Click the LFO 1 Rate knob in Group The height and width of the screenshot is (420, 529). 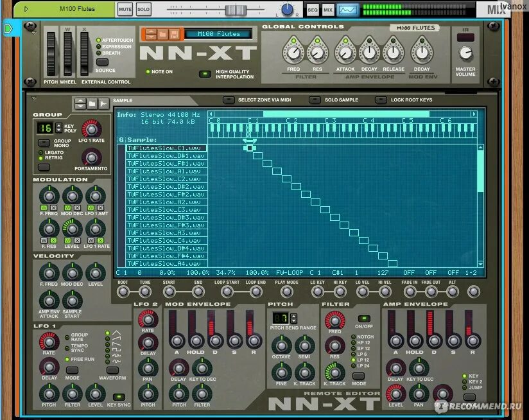coord(91,128)
